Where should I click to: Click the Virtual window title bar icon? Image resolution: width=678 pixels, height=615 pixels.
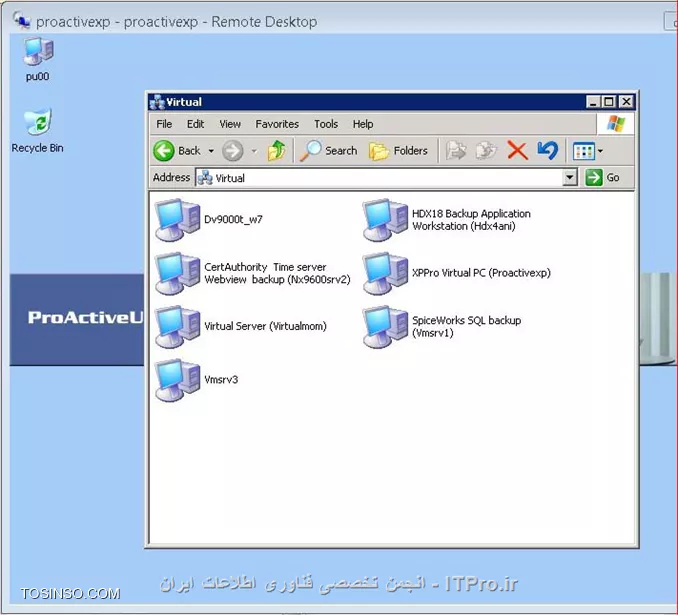(157, 102)
